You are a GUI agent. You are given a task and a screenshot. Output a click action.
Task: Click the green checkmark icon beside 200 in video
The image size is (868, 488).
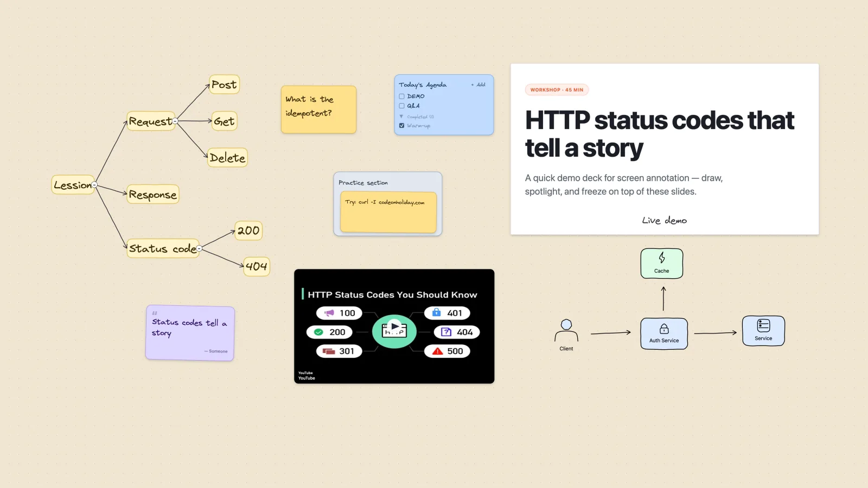point(318,332)
